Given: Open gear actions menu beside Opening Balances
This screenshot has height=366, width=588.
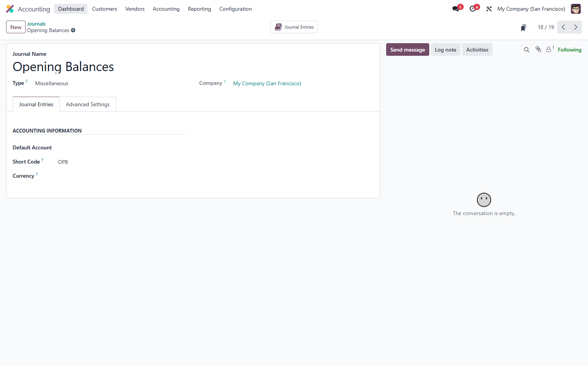Looking at the screenshot, I should pos(73,30).
